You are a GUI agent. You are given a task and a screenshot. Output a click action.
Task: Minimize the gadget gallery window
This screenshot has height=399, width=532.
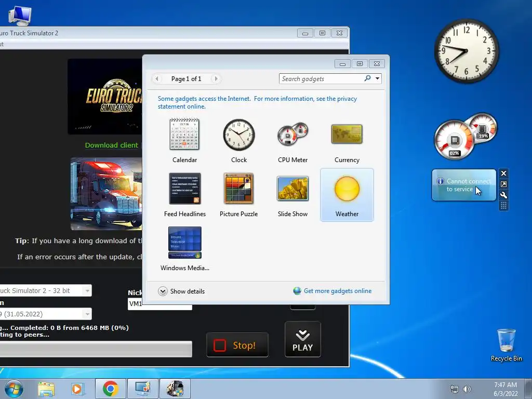pyautogui.click(x=343, y=63)
